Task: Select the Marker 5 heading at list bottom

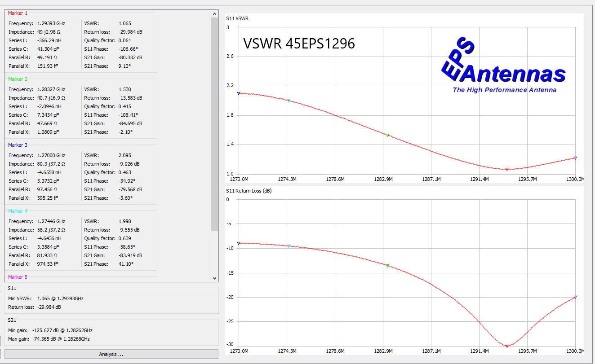Action: 18,277
